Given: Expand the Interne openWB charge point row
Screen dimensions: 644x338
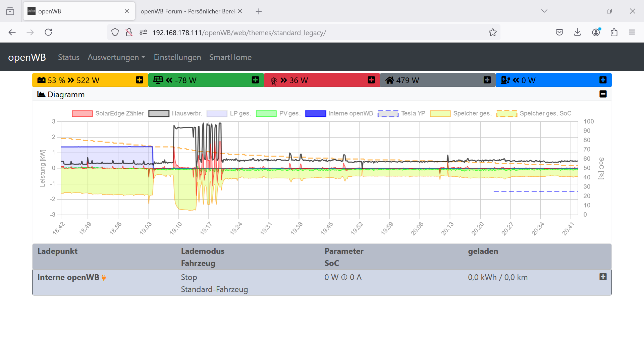Looking at the screenshot, I should 603,277.
